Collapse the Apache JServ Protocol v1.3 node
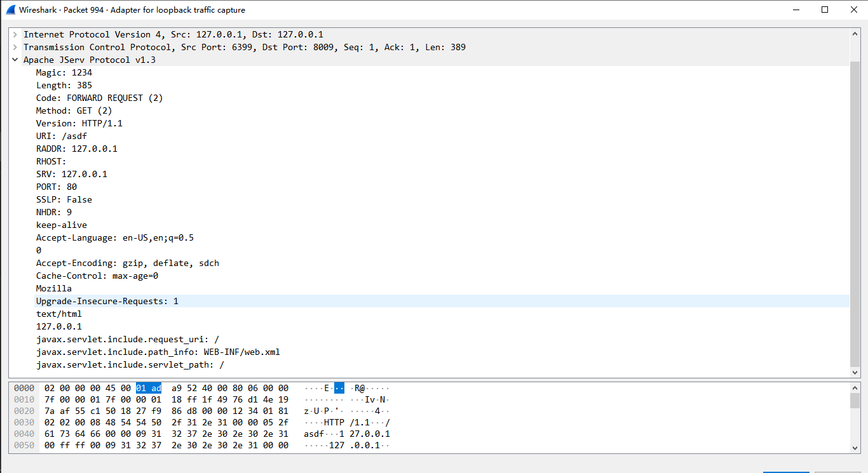 [15, 60]
